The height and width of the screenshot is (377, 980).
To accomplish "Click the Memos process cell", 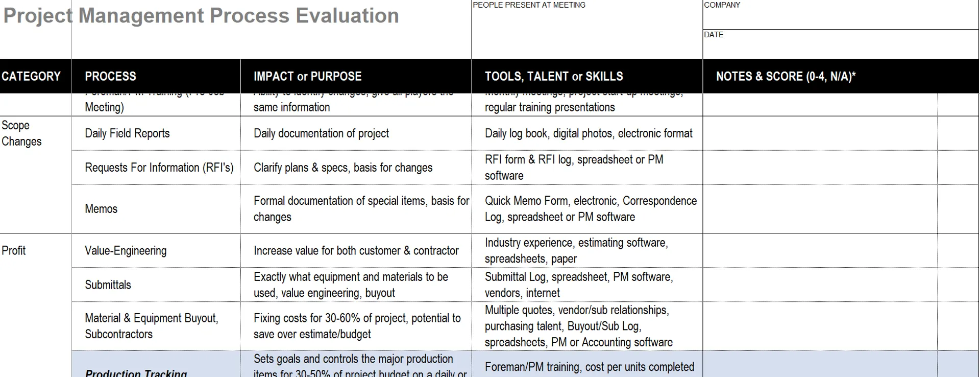I will pyautogui.click(x=101, y=209).
